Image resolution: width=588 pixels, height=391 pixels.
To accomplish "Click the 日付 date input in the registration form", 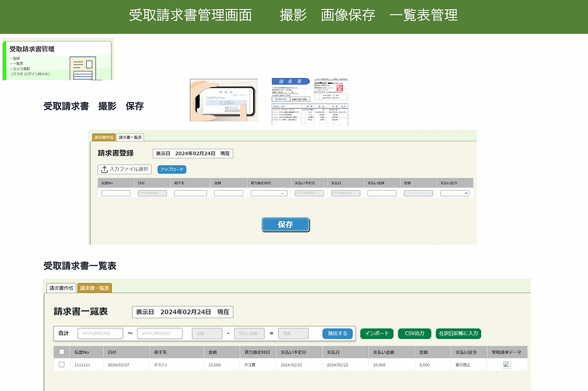I will (152, 194).
